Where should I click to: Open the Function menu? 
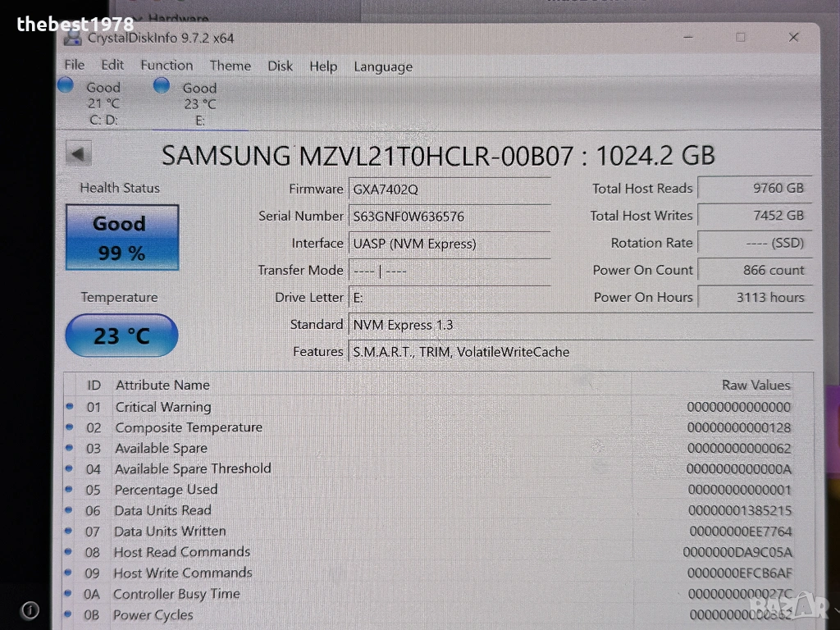[167, 66]
